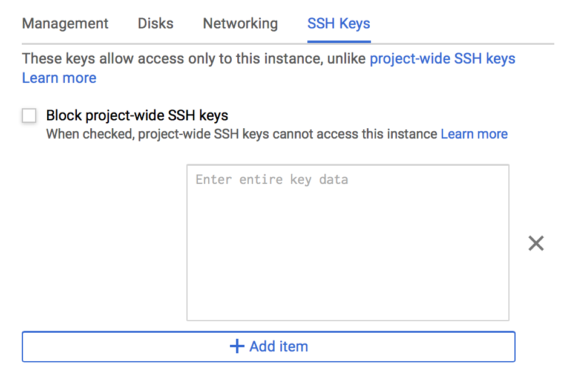The image size is (587, 392).
Task: Click the "Enter entire key data" placeholder text
Action: tap(272, 180)
